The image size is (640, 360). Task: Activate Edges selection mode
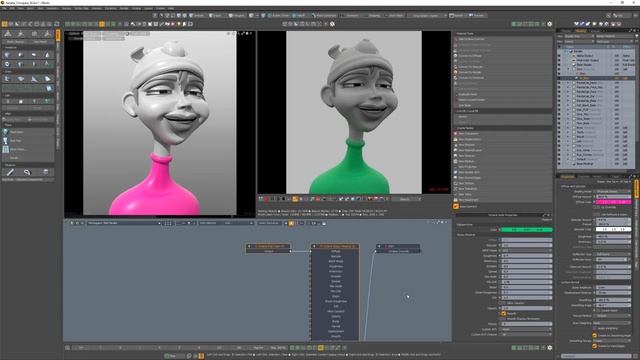[215, 16]
